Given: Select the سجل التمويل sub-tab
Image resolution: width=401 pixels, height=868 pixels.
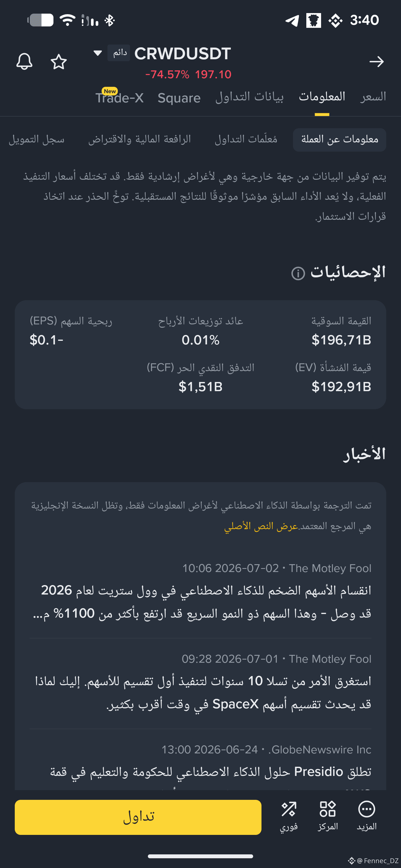Looking at the screenshot, I should pos(36,139).
